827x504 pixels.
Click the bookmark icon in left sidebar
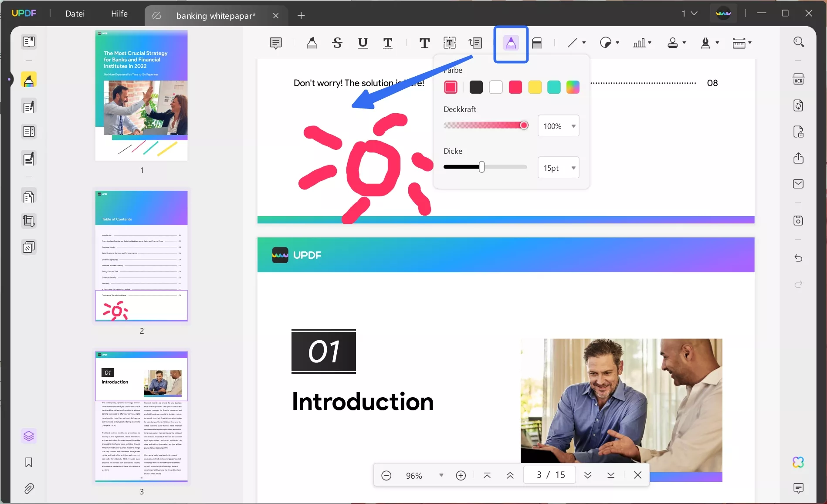29,462
